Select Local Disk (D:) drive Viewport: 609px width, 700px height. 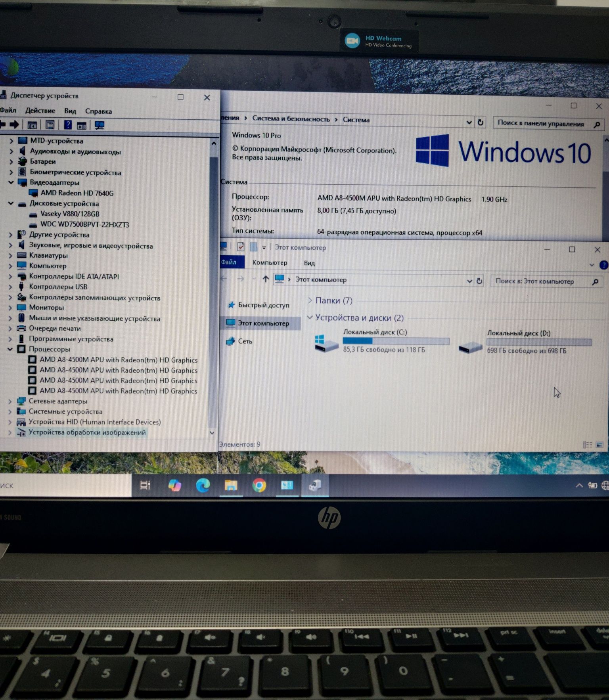point(525,342)
